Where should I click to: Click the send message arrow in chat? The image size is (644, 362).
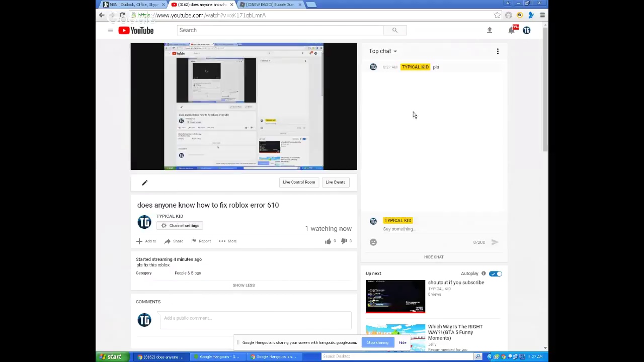(495, 242)
